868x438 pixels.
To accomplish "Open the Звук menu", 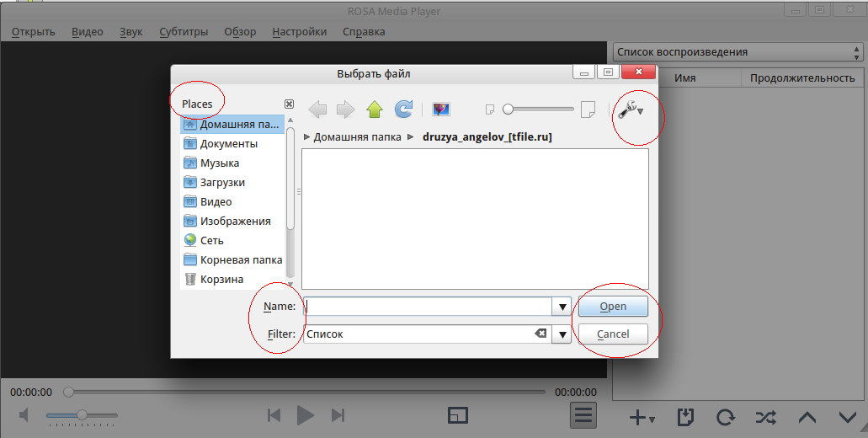I will point(131,31).
